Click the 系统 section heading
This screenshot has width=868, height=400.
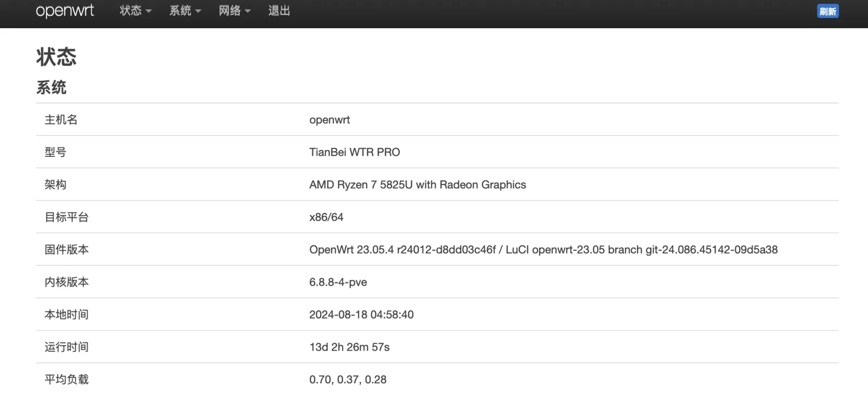pyautogui.click(x=51, y=87)
